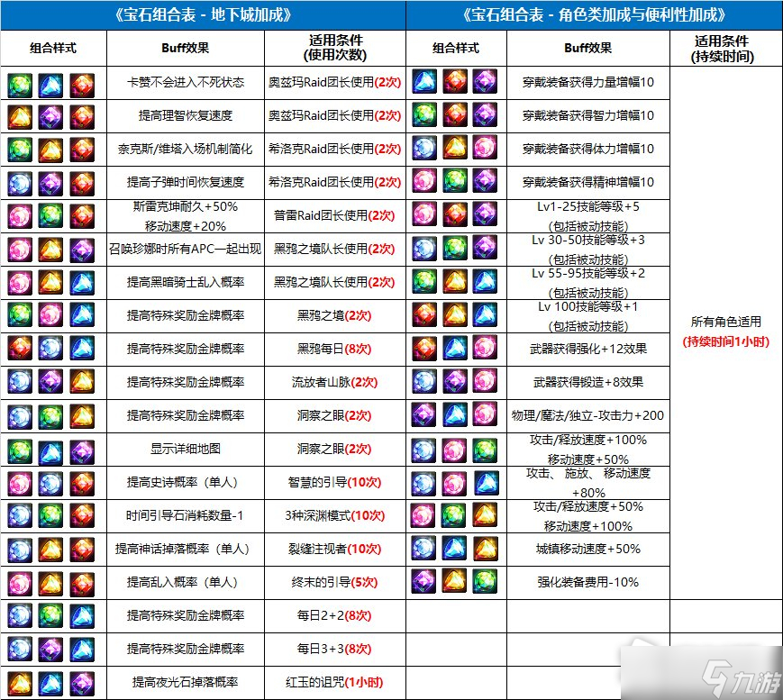This screenshot has height=700, width=783.
Task: Select the 强化装备费用-10% text
Action: coord(588,582)
